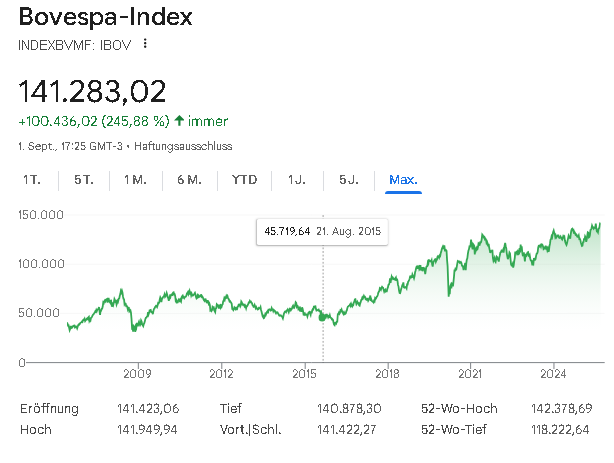Show the 1M. chart range
This screenshot has width=614, height=463.
coord(135,180)
